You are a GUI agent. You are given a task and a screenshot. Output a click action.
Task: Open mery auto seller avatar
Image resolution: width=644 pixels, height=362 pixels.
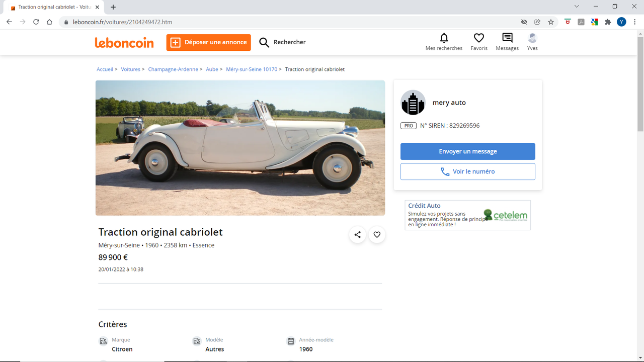tap(413, 103)
